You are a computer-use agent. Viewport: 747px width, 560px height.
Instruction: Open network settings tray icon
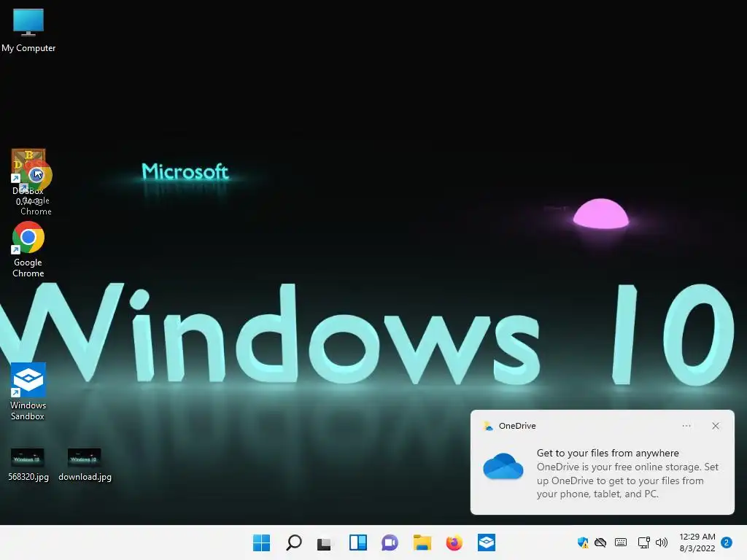[643, 542]
